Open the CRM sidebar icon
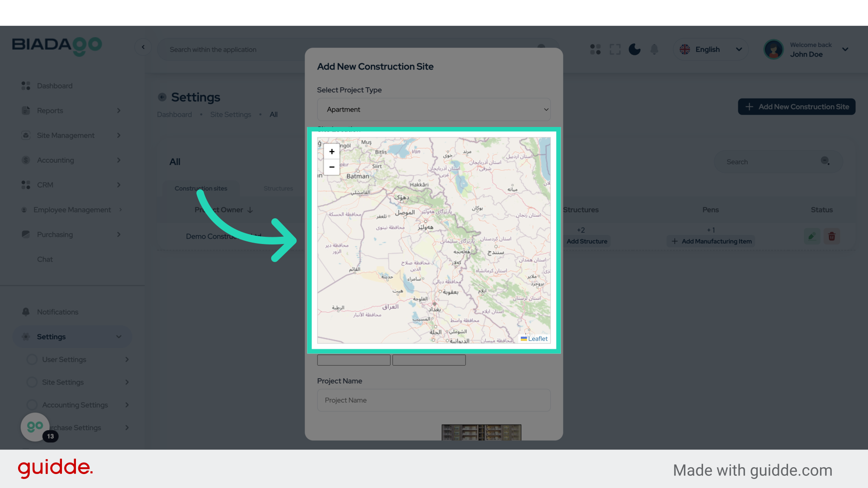 [x=26, y=185]
